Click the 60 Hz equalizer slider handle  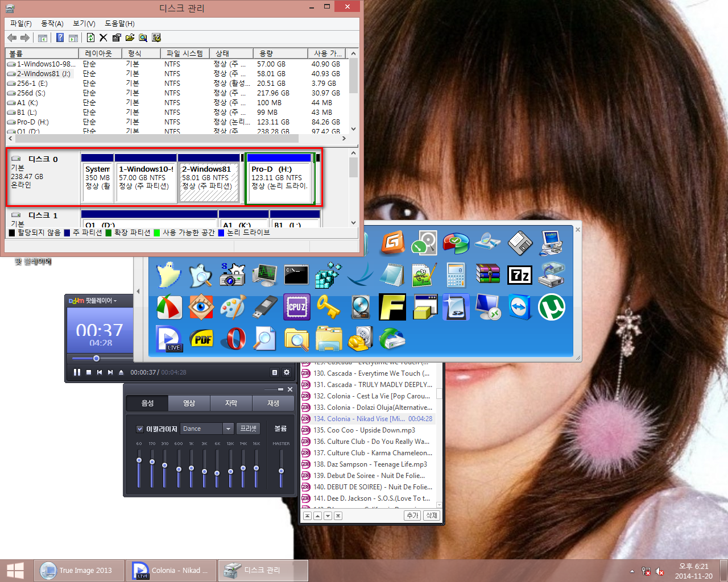click(x=139, y=460)
